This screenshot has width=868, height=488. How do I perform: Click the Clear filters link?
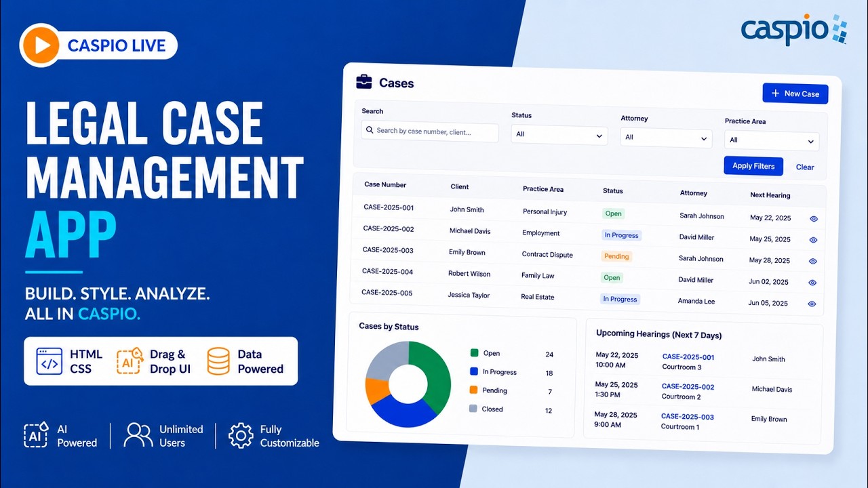(805, 167)
